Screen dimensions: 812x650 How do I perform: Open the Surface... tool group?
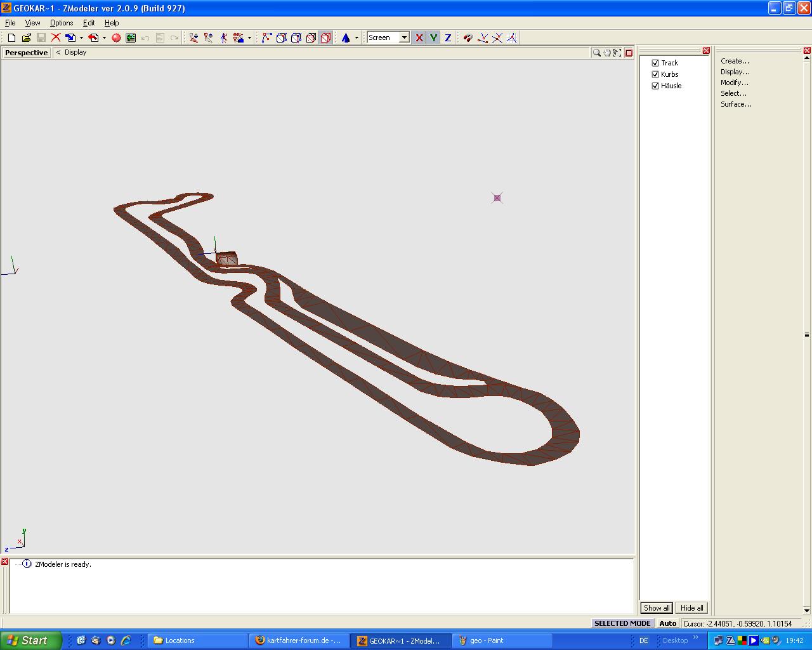(x=736, y=104)
